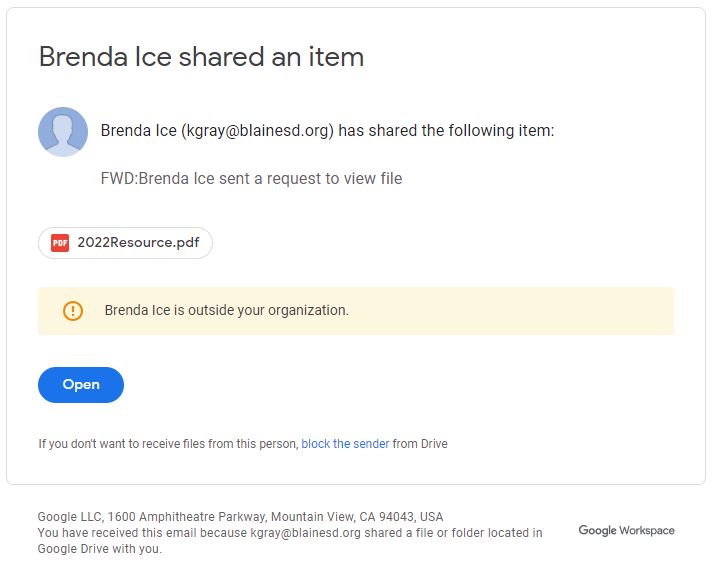Click the "from Drive" text after the link

[x=420, y=444]
